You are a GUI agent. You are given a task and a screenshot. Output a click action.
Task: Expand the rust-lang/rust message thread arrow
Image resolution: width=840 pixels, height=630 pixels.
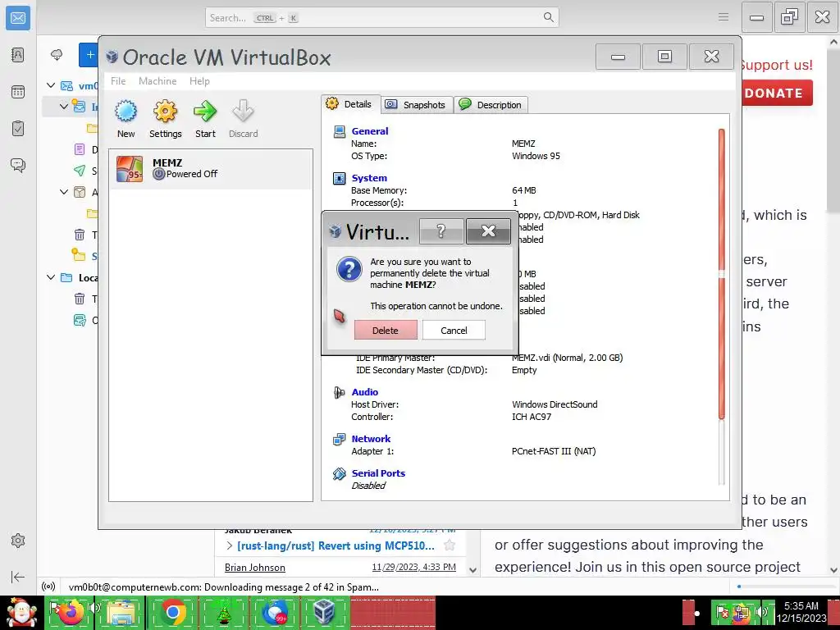pos(230,546)
